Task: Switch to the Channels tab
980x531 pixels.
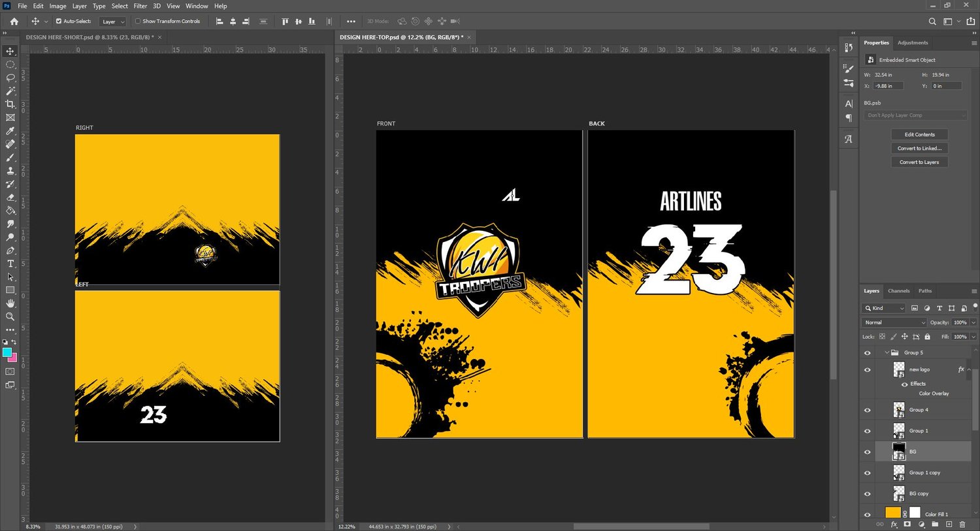Action: tap(898, 291)
